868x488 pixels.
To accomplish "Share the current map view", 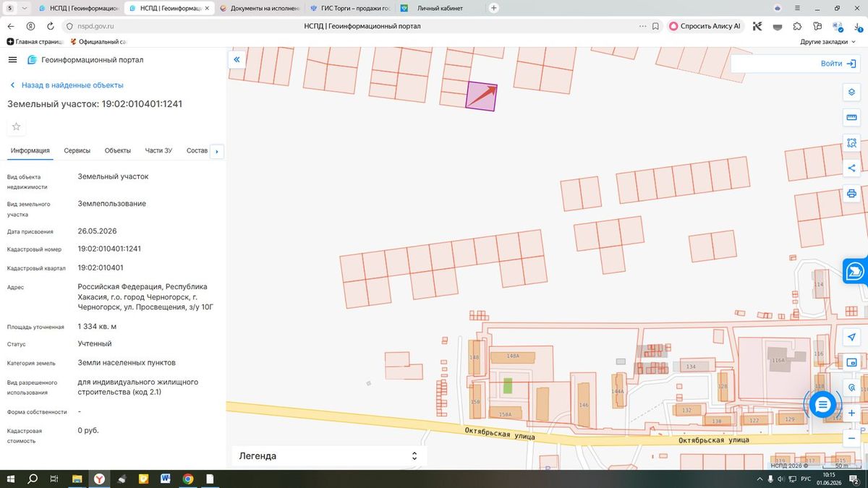I will 851,168.
